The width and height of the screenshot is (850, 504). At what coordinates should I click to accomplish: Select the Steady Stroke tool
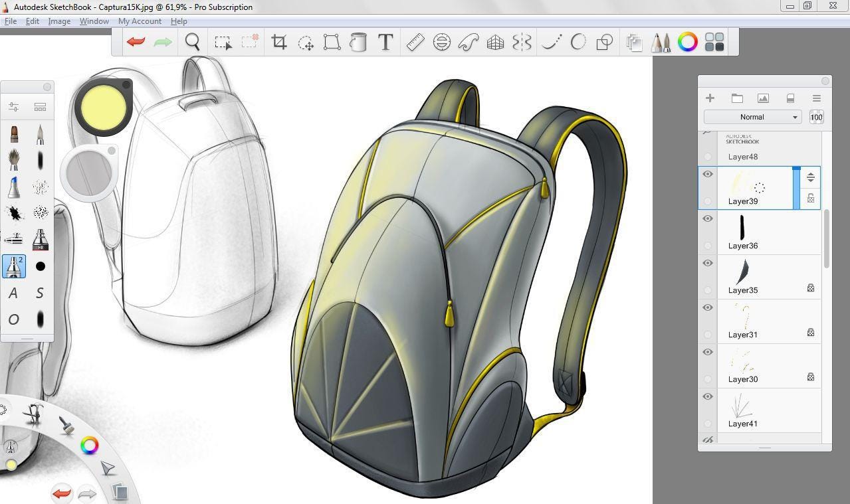click(552, 42)
